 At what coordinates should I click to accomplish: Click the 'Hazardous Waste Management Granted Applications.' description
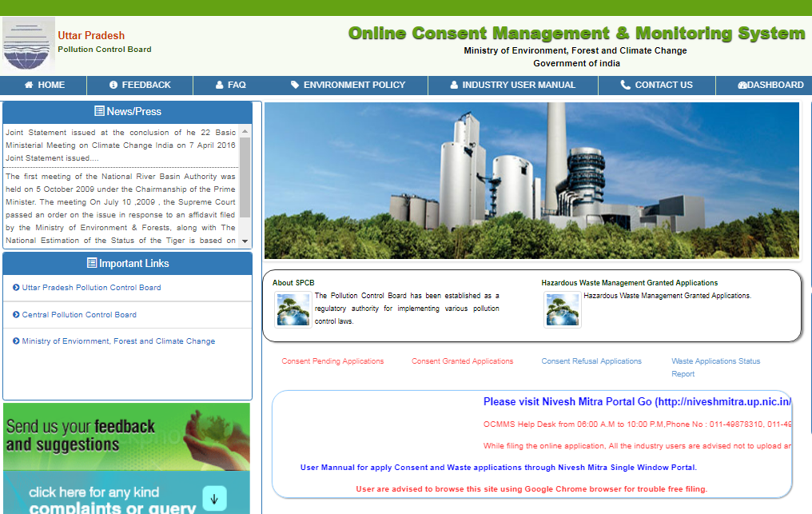(x=667, y=296)
